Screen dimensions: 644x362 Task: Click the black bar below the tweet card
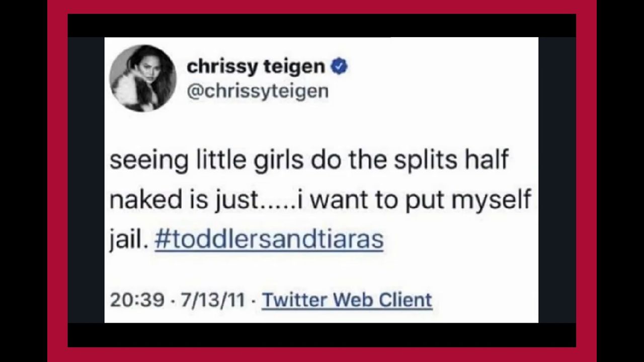click(322, 334)
